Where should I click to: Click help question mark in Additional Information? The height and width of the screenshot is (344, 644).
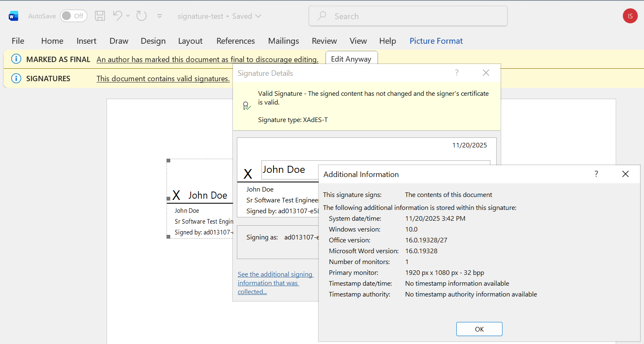596,174
